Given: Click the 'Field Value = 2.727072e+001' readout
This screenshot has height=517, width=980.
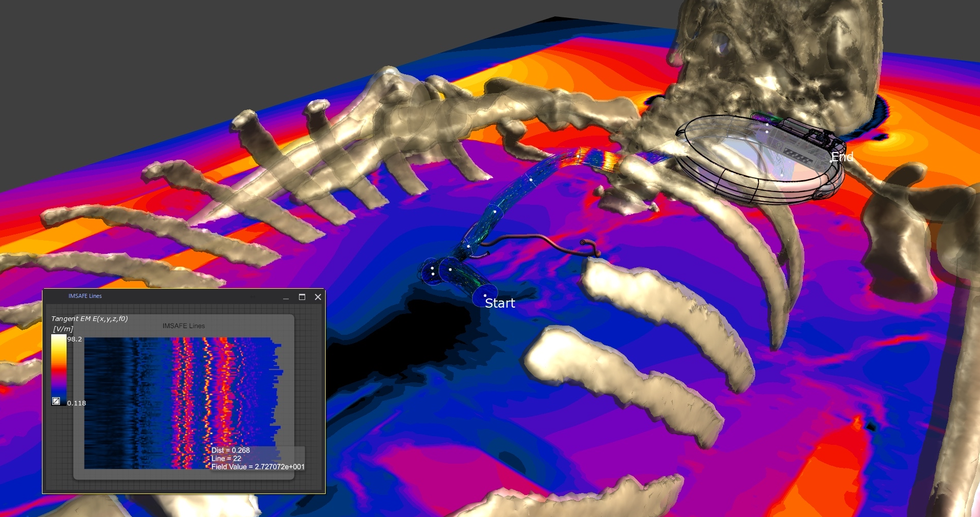Looking at the screenshot, I should (258, 467).
